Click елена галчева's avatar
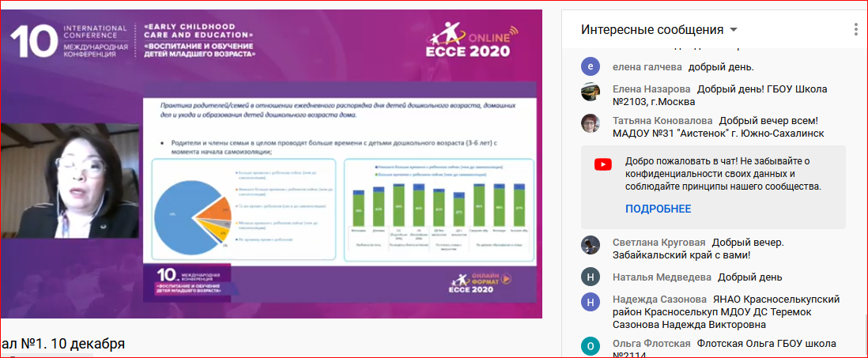This screenshot has width=868, height=358. [591, 67]
